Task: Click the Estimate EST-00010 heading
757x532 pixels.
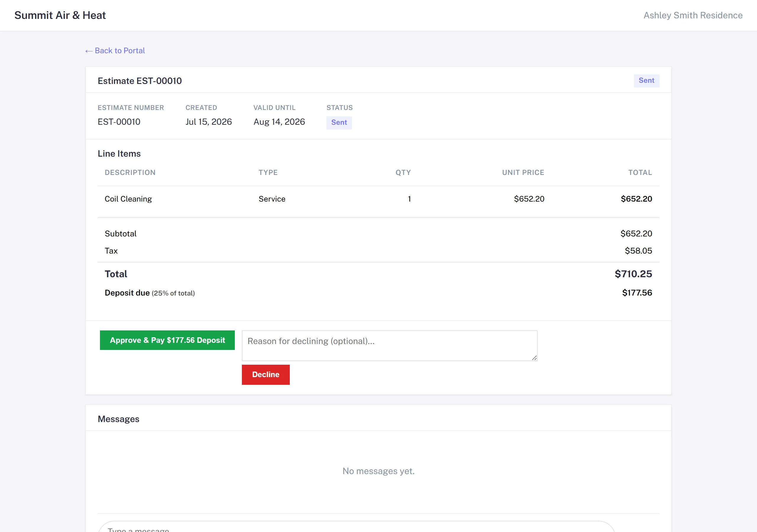Action: 140,81
